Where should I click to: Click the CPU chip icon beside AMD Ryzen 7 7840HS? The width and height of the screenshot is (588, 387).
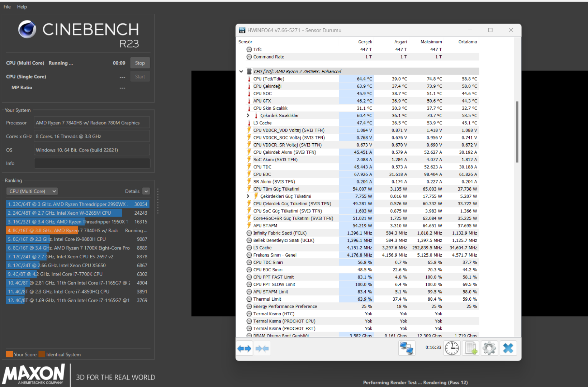click(249, 71)
